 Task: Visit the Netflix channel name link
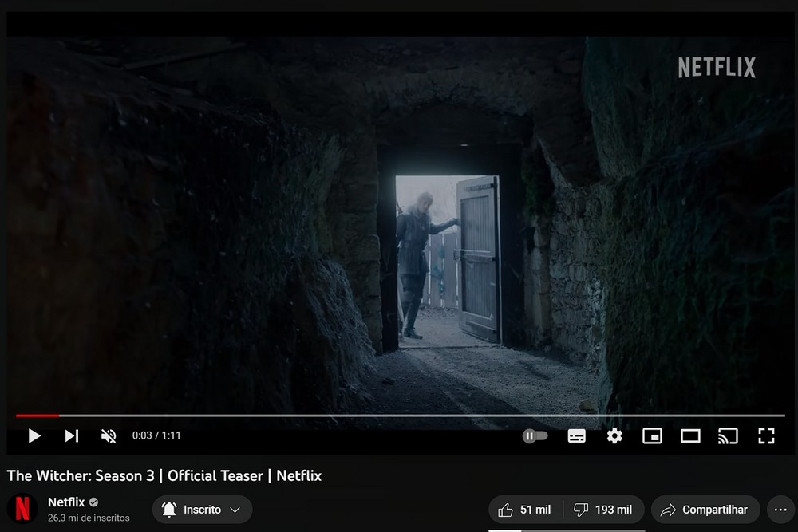[x=66, y=502]
